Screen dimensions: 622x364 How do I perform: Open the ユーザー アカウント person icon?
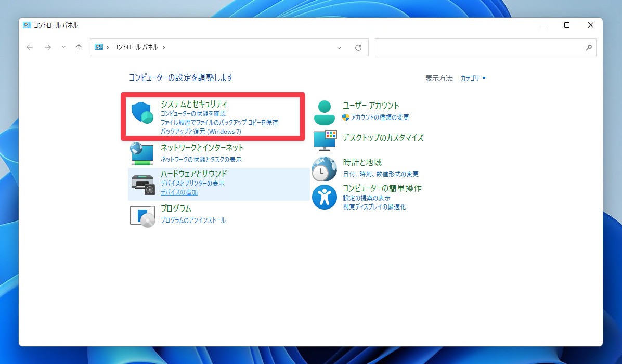tap(325, 113)
